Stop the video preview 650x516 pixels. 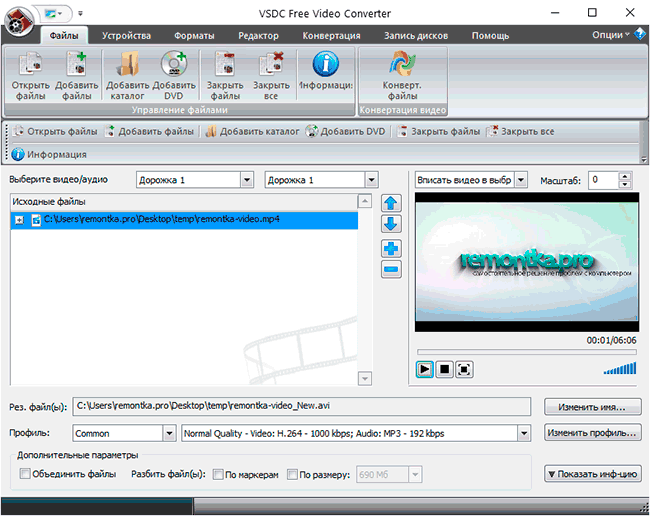(444, 369)
